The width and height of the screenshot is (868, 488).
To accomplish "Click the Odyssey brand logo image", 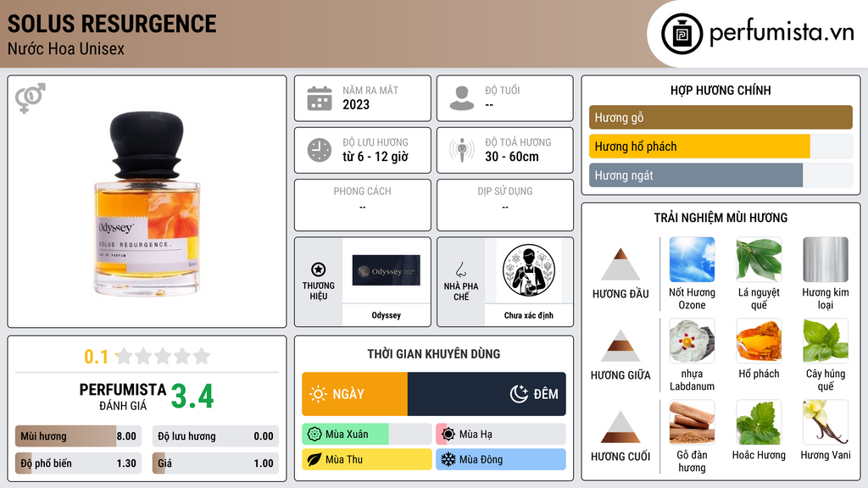I will point(387,271).
